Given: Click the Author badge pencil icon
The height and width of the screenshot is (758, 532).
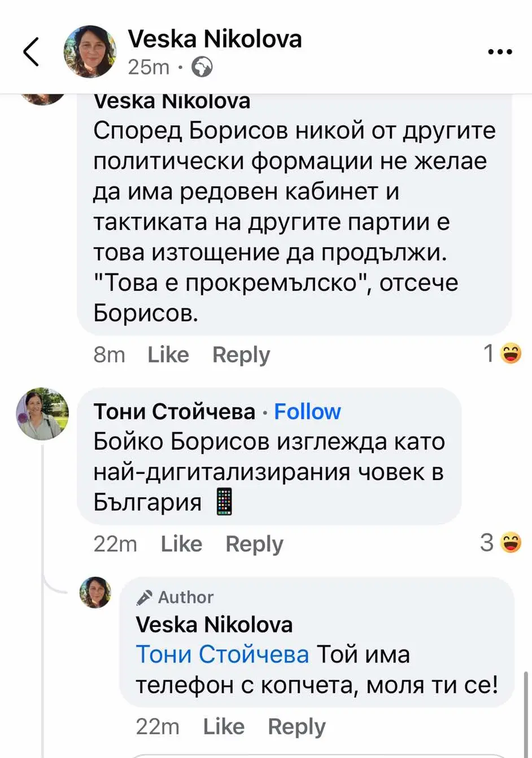Looking at the screenshot, I should coord(145,597).
